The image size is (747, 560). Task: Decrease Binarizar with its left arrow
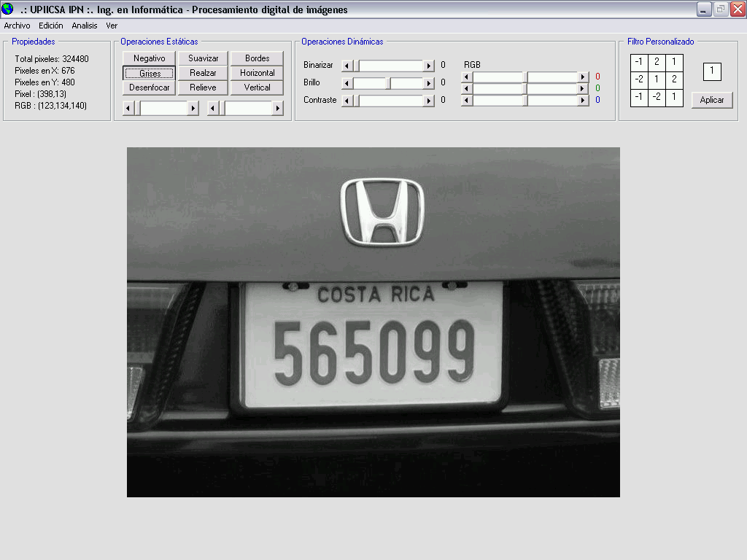[x=347, y=66]
